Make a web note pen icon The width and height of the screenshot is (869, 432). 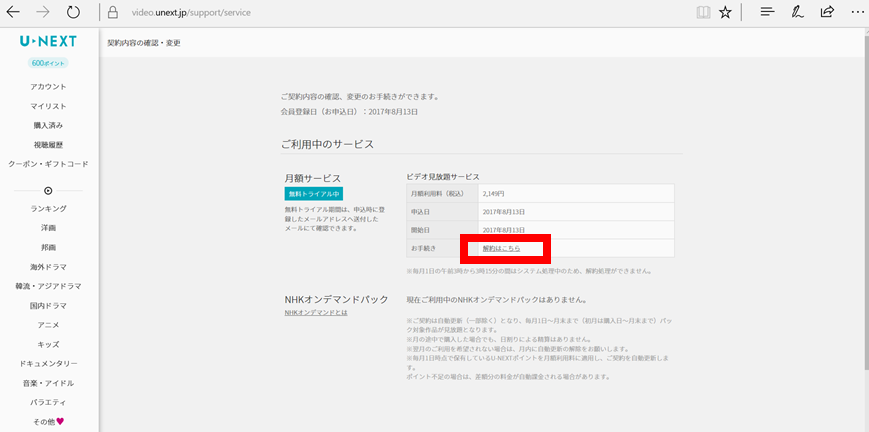coord(797,12)
